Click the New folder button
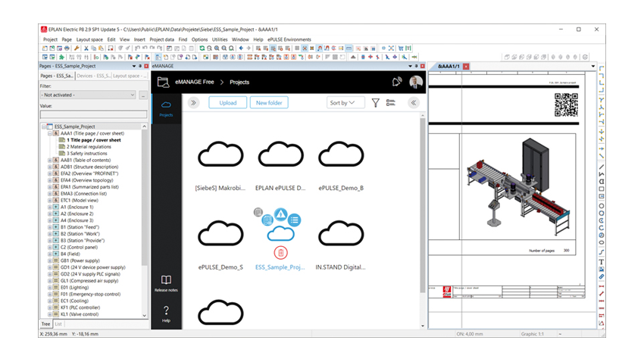 [x=269, y=102]
